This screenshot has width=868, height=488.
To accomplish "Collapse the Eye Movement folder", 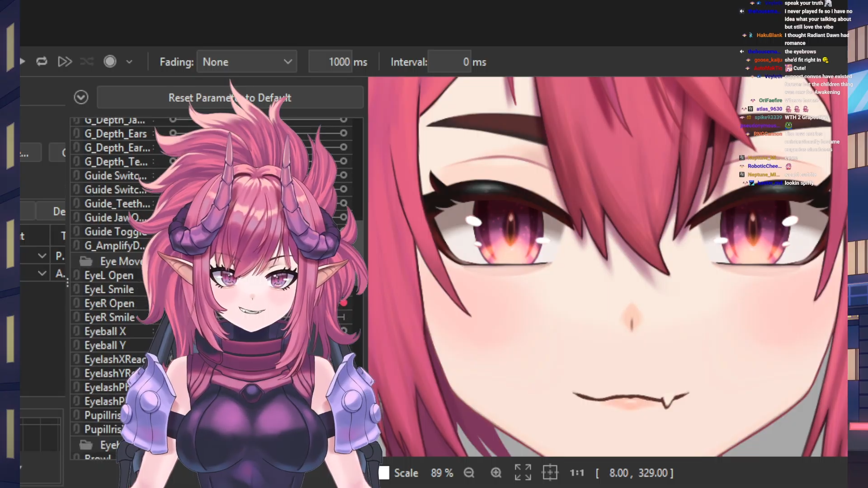I will (x=86, y=261).
